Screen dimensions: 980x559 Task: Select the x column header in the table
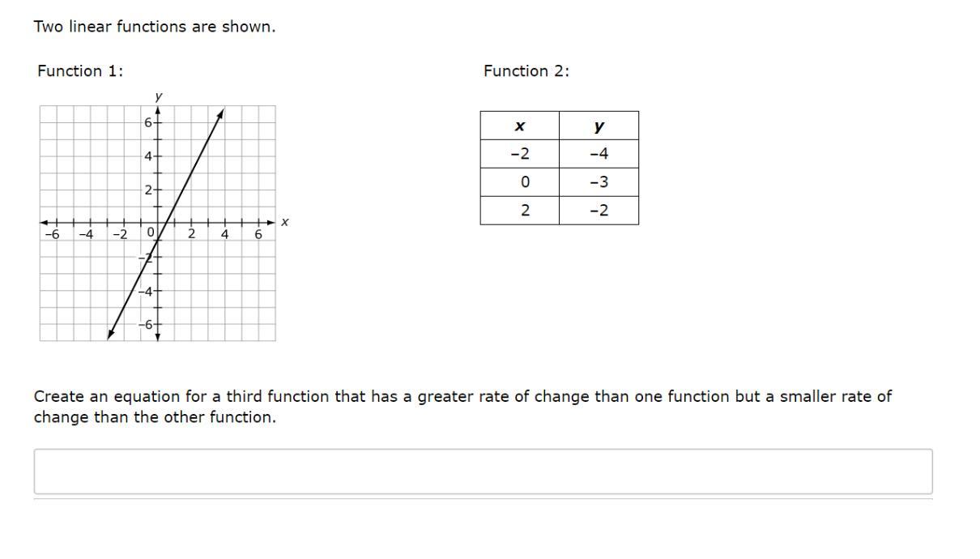click(519, 126)
